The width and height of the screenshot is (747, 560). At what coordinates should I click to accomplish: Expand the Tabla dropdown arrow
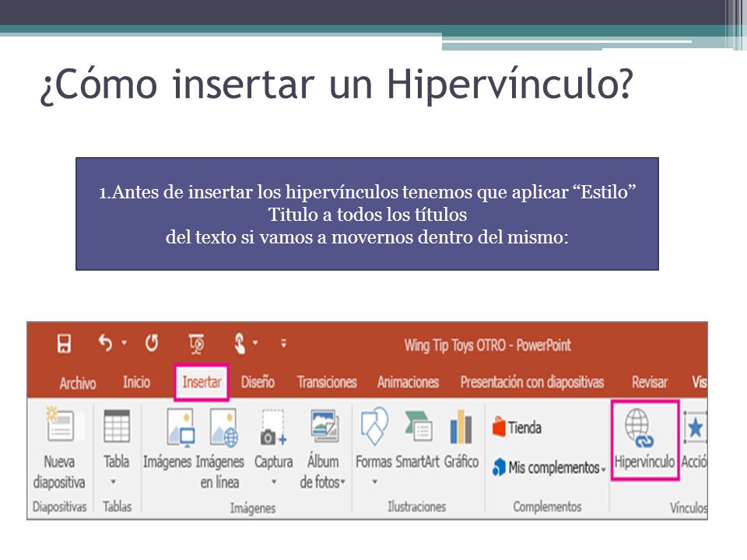[114, 482]
